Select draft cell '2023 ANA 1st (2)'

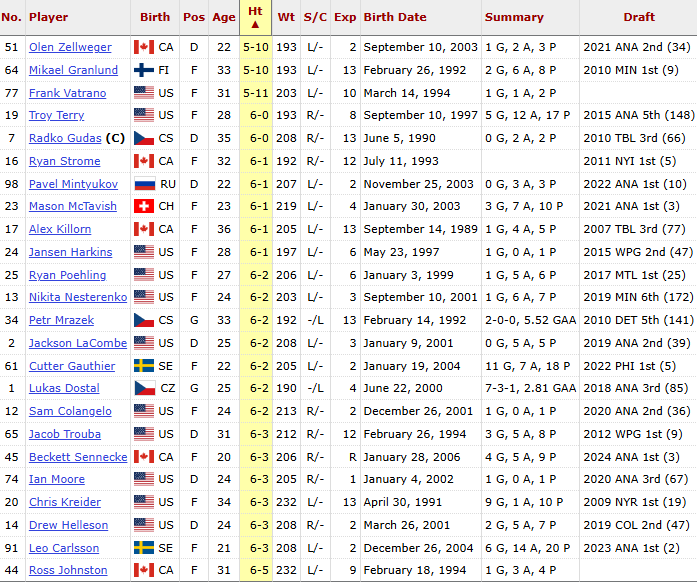click(631, 548)
